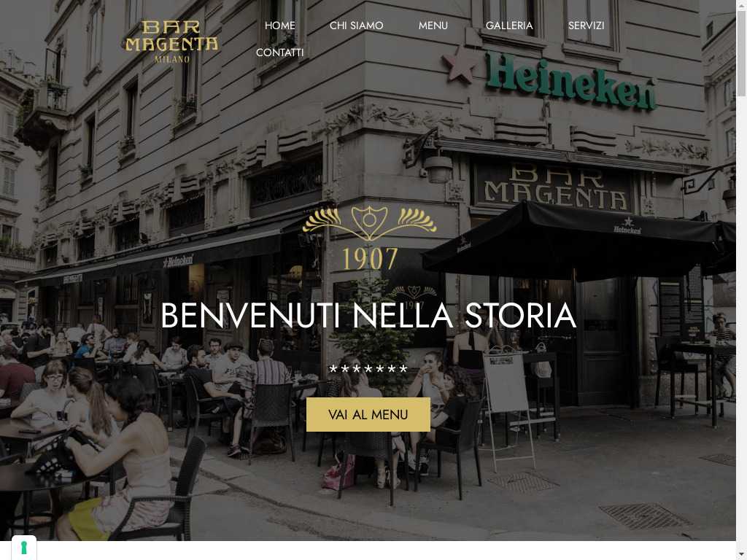Image resolution: width=747 pixels, height=560 pixels.
Task: Open the iubenda privacy preferences icon
Action: click(24, 548)
